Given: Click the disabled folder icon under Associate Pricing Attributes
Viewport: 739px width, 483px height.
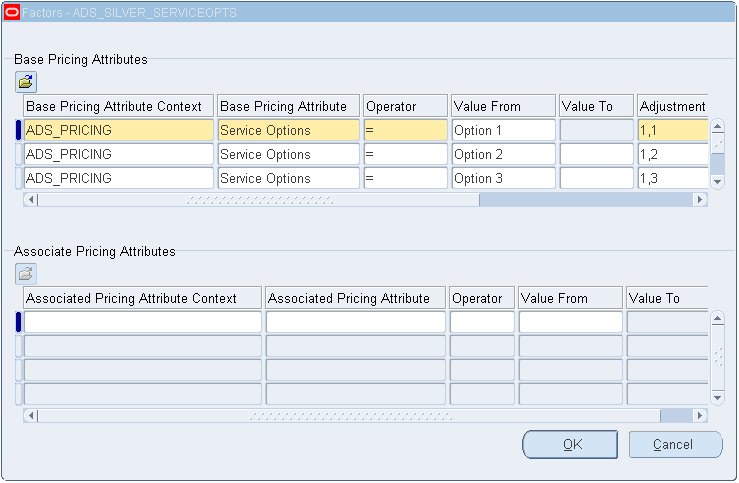Looking at the screenshot, I should (x=25, y=274).
